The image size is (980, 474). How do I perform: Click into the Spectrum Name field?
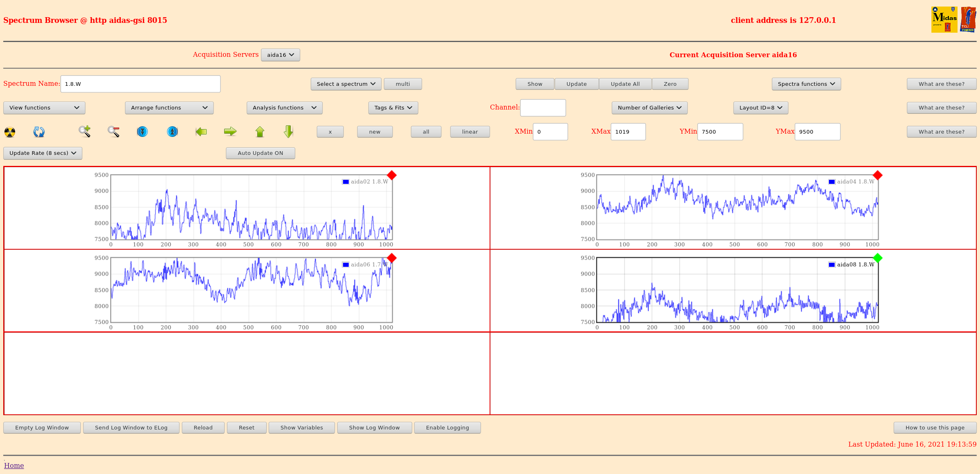[140, 84]
